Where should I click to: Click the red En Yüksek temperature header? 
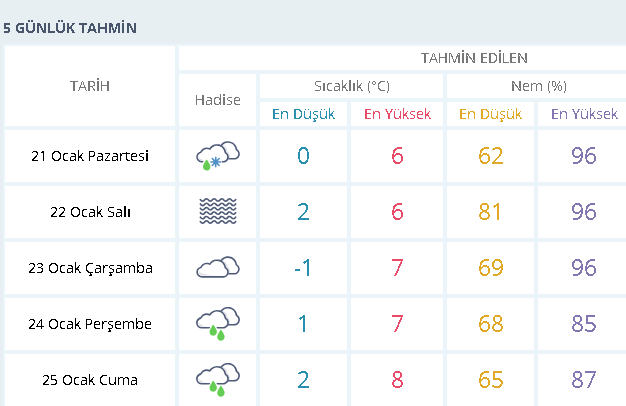397,114
